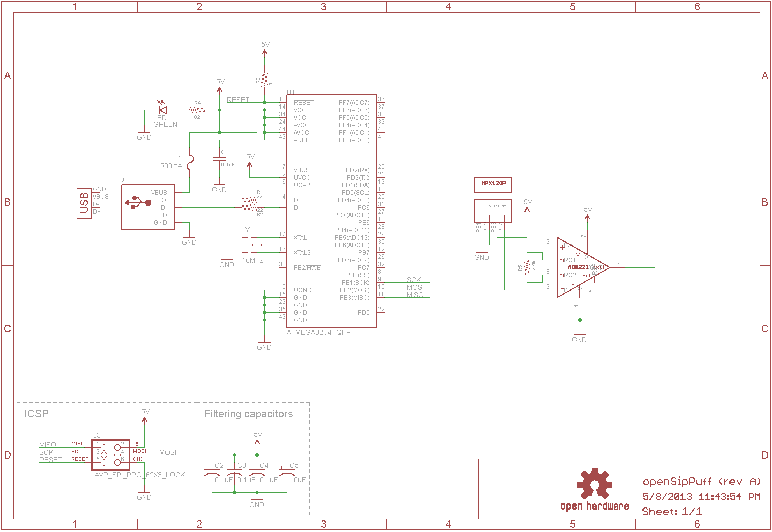Screen dimensions: 772x532
Task: Click resistor R1 on the D+ line
Action: (250, 200)
